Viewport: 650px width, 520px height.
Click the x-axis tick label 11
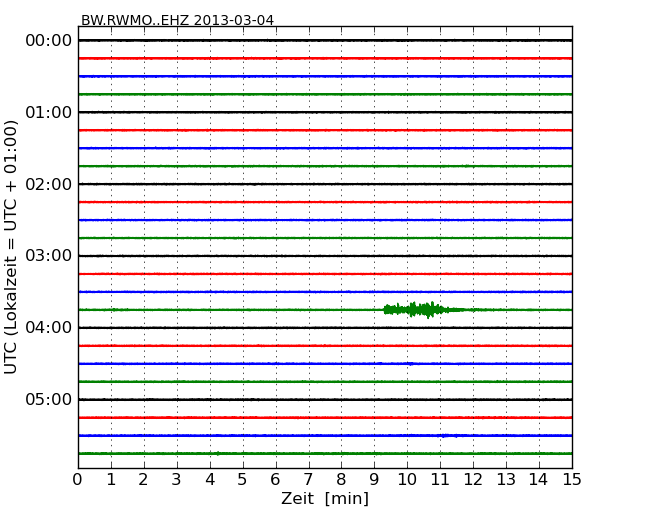[x=440, y=480]
